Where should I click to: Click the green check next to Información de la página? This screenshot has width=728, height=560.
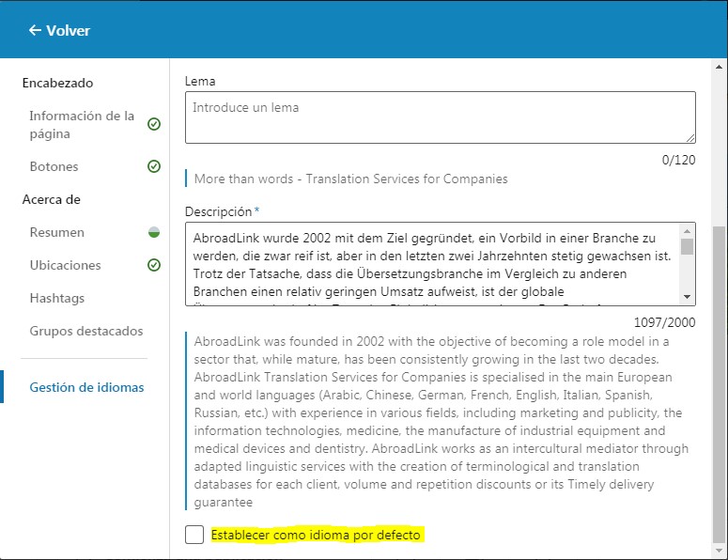pyautogui.click(x=154, y=124)
